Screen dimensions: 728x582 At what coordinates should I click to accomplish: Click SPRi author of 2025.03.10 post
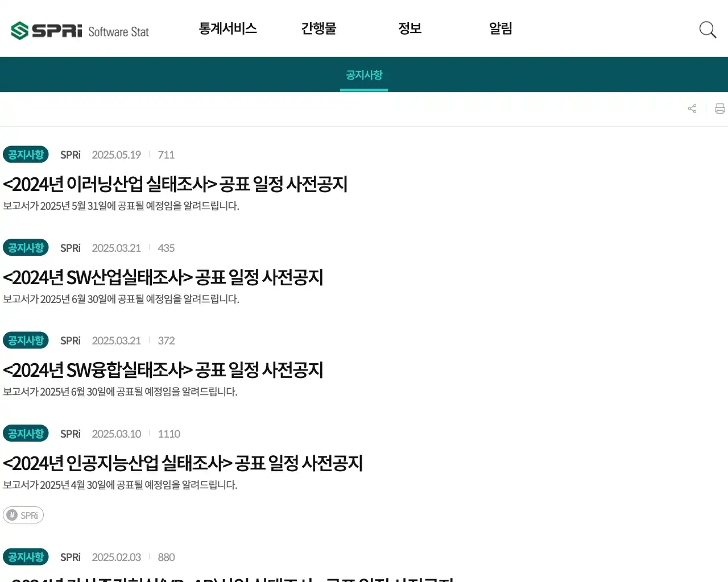click(x=71, y=434)
